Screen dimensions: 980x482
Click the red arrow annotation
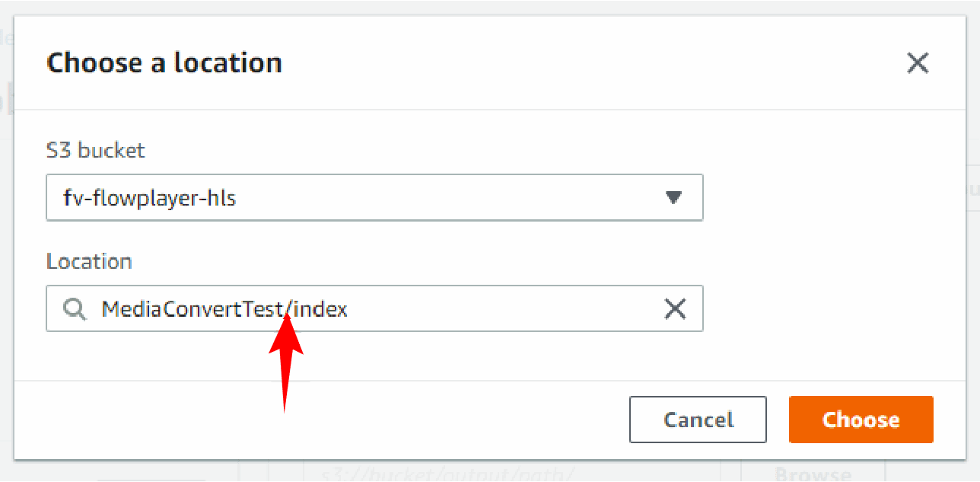tap(286, 360)
